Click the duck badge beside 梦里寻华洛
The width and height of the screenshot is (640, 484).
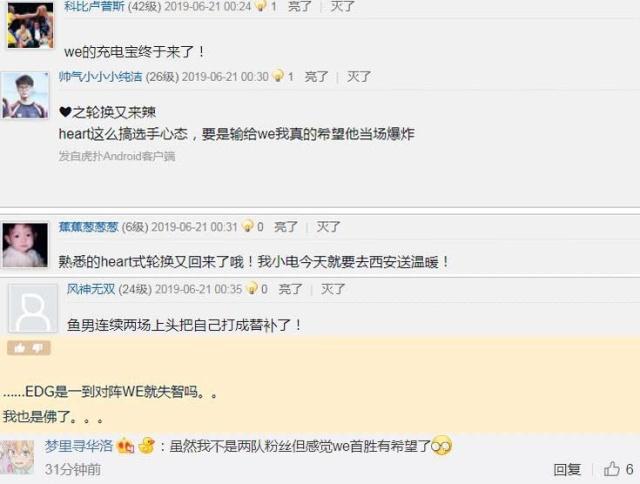(146, 446)
